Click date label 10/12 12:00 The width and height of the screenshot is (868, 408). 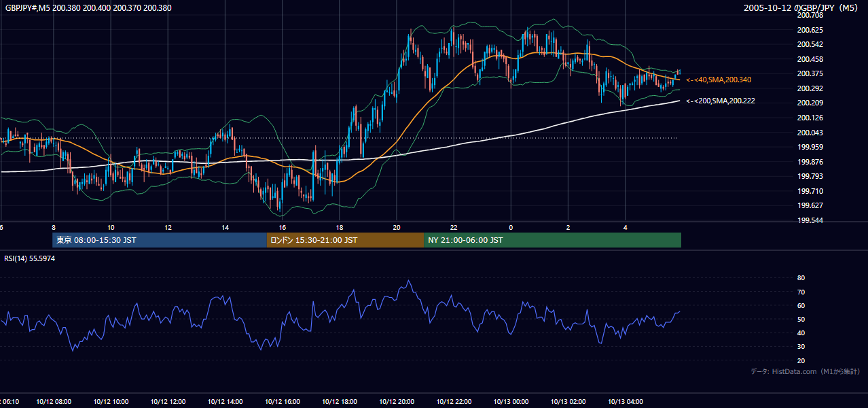click(168, 402)
